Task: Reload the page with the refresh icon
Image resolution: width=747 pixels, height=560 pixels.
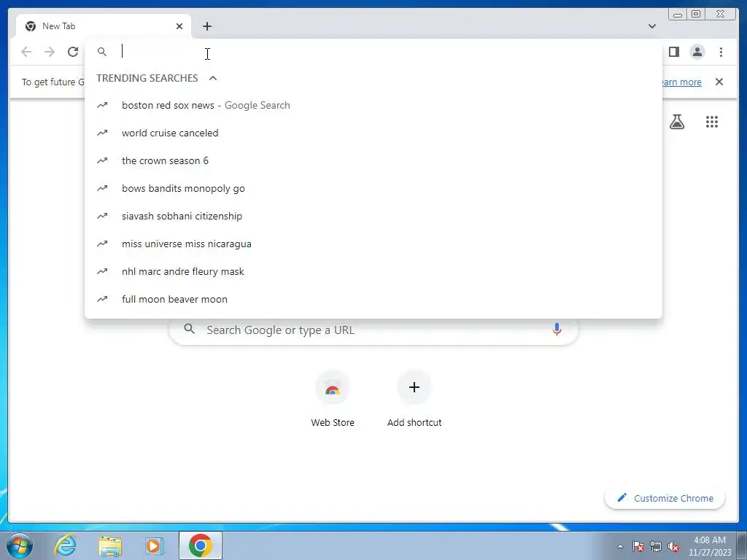Action: pos(73,52)
